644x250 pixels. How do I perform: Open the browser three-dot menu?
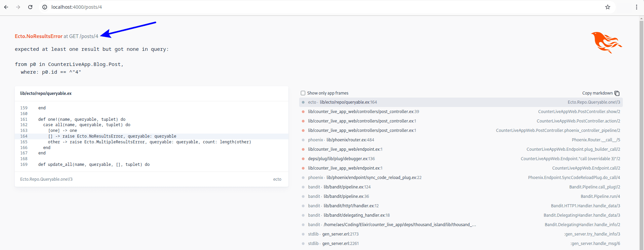(636, 7)
